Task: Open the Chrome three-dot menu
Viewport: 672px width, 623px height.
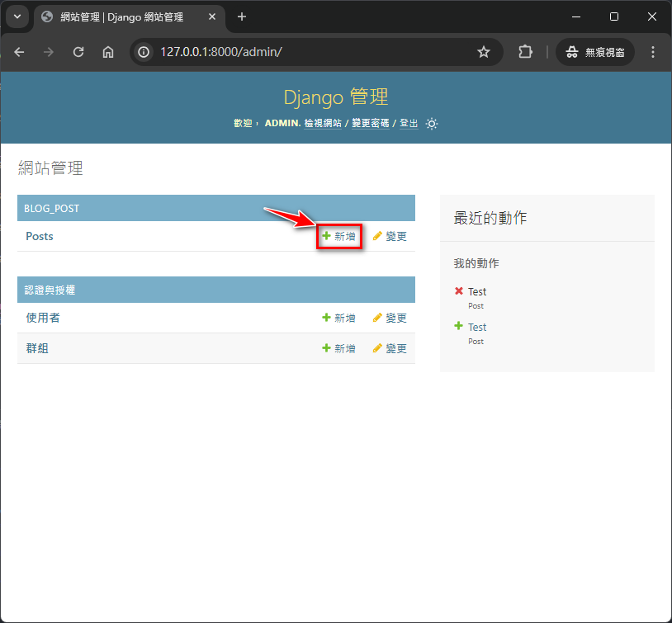Action: 653,52
